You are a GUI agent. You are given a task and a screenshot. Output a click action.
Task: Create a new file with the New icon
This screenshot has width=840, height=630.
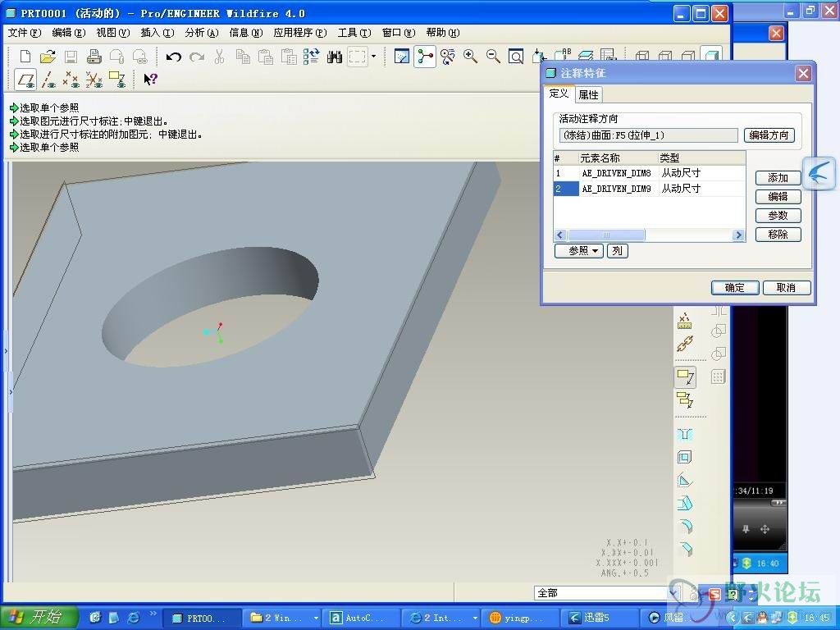(25, 57)
